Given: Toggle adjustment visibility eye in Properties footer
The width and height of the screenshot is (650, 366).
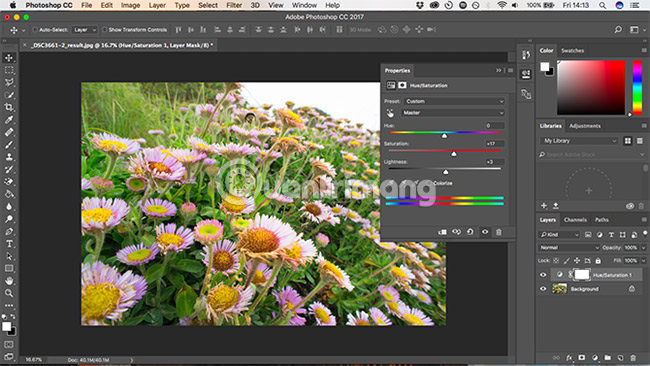Looking at the screenshot, I should 485,232.
